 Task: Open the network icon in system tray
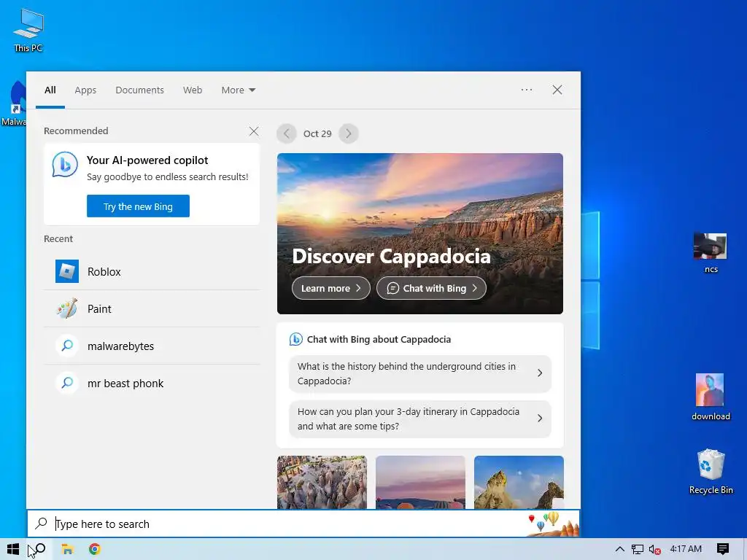(x=637, y=549)
